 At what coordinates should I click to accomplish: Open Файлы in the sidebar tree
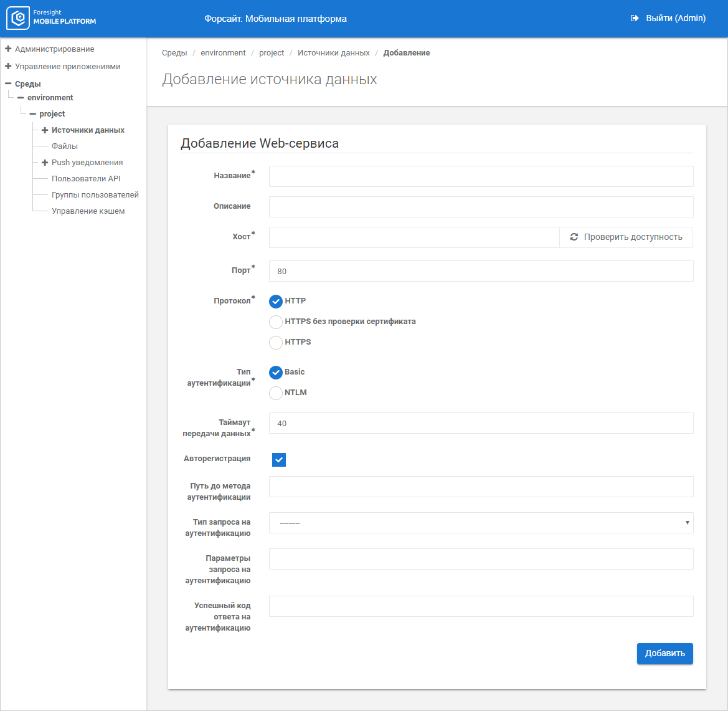65,146
